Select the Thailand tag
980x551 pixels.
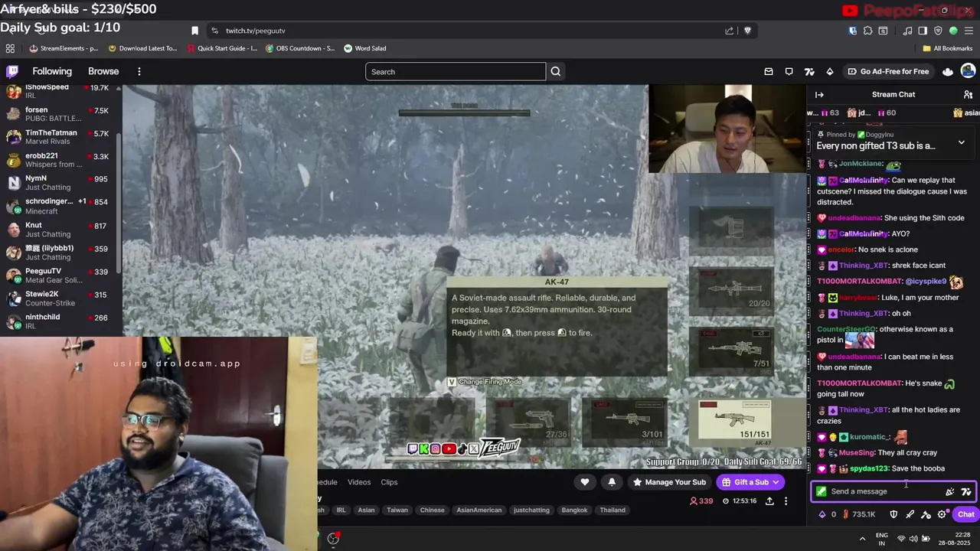point(612,510)
